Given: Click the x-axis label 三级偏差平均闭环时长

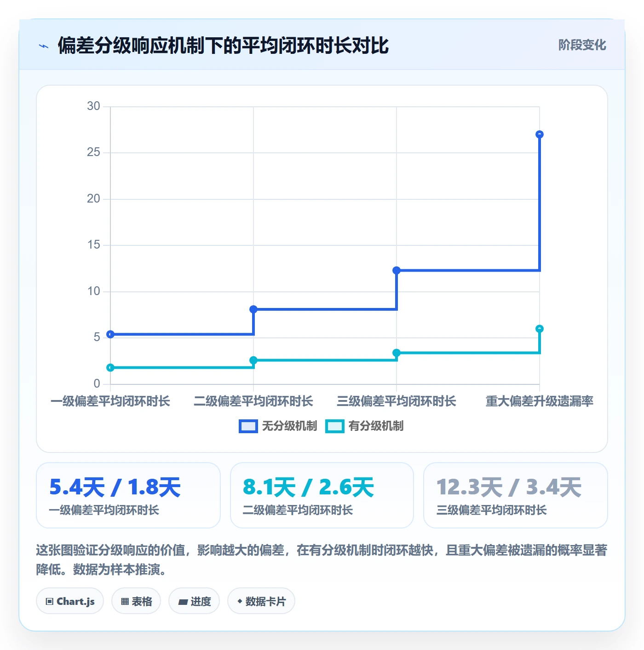Looking at the screenshot, I should click(397, 401).
